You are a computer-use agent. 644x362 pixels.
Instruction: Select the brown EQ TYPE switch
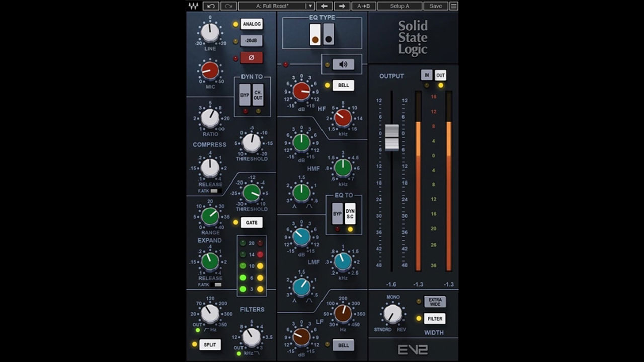(x=315, y=34)
